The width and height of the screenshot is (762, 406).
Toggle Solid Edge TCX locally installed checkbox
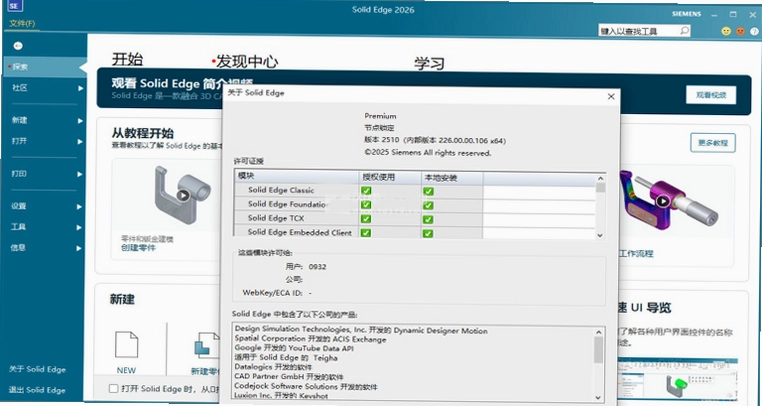point(428,219)
